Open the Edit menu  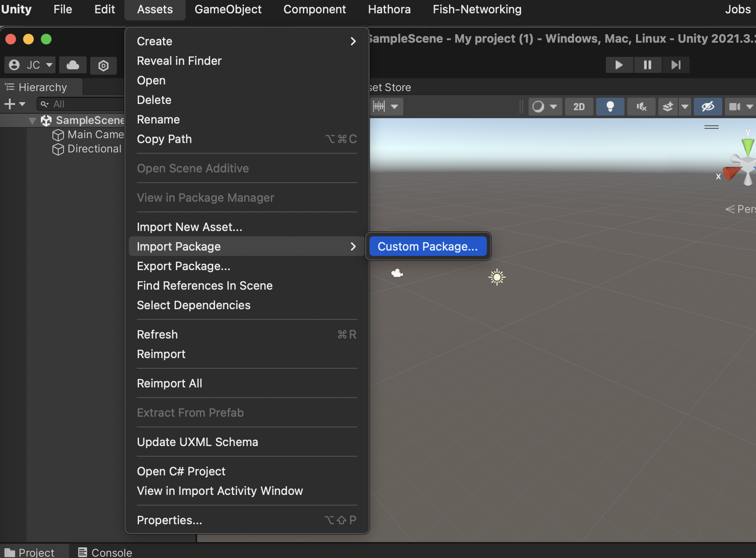point(104,9)
